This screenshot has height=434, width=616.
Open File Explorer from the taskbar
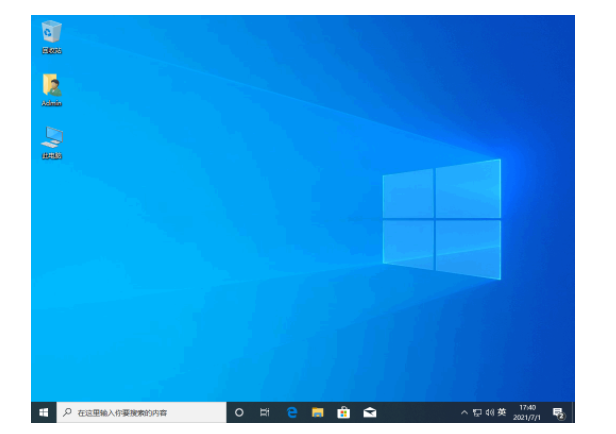[x=317, y=412]
